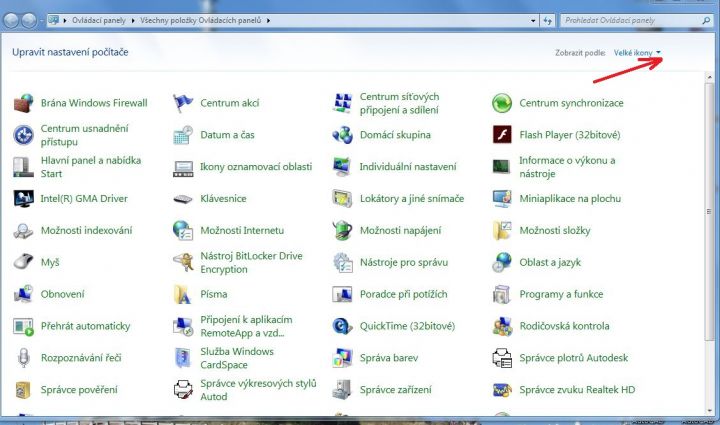Image resolution: width=720 pixels, height=425 pixels.
Task: Open the Možnosti indexování icon
Action: 23,230
